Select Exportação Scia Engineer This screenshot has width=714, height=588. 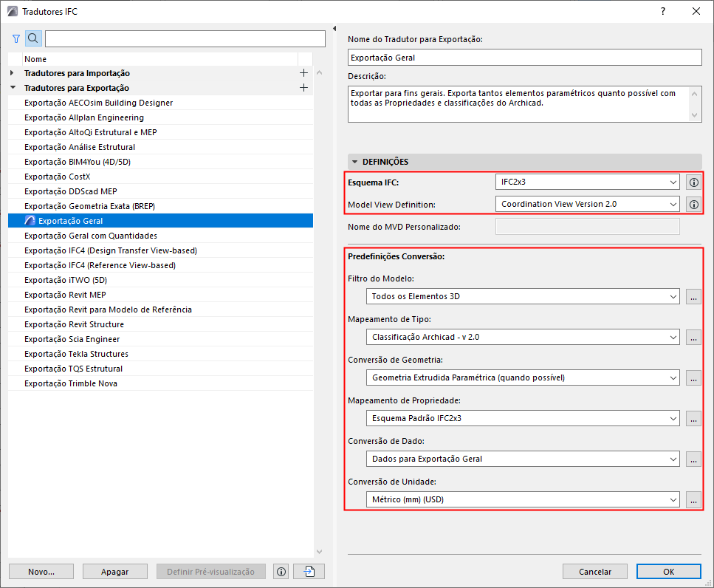(160, 339)
